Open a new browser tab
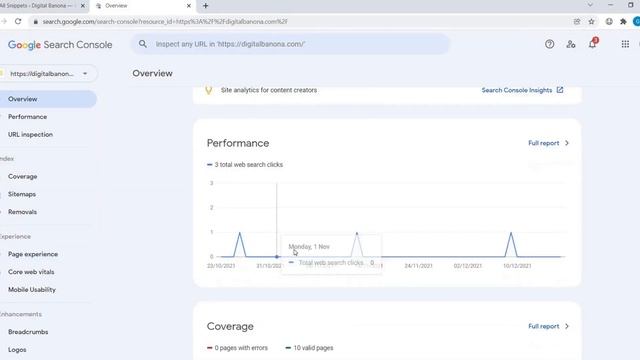Viewport: 640px width, 360px height. (205, 6)
